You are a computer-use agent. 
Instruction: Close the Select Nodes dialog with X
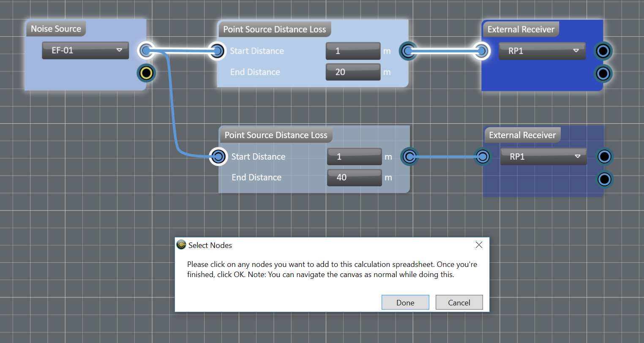pos(479,245)
